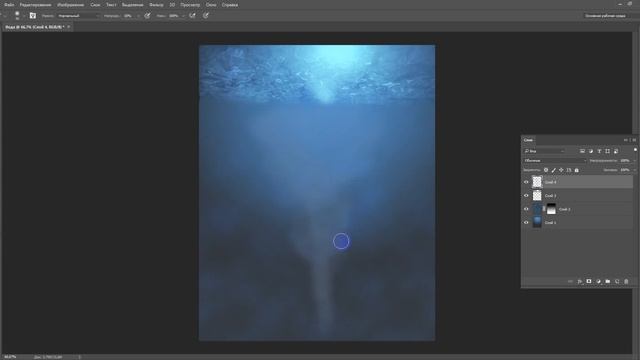
Task: Click the layer opacity value field
Action: (x=624, y=161)
